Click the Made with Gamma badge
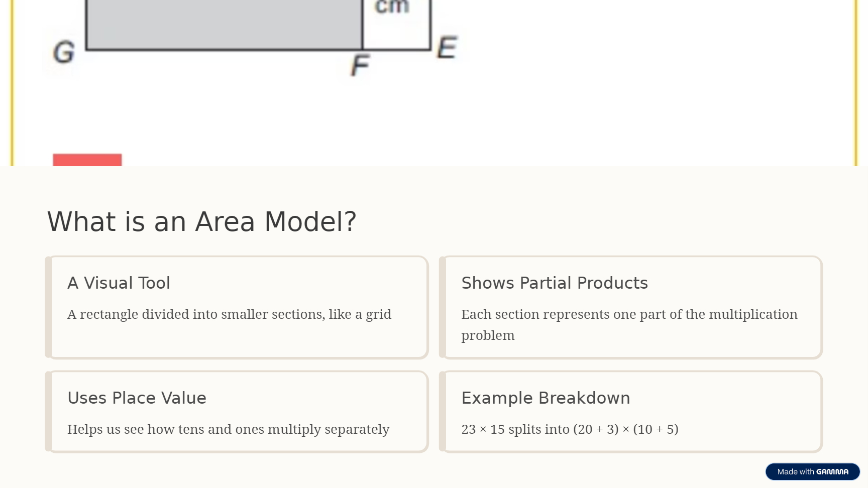868x488 pixels. pyautogui.click(x=812, y=472)
